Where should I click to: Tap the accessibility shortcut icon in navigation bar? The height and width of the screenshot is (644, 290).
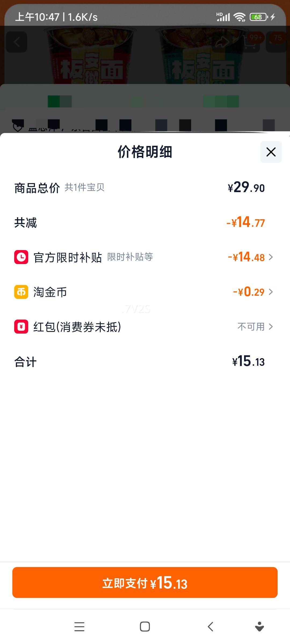(x=259, y=627)
